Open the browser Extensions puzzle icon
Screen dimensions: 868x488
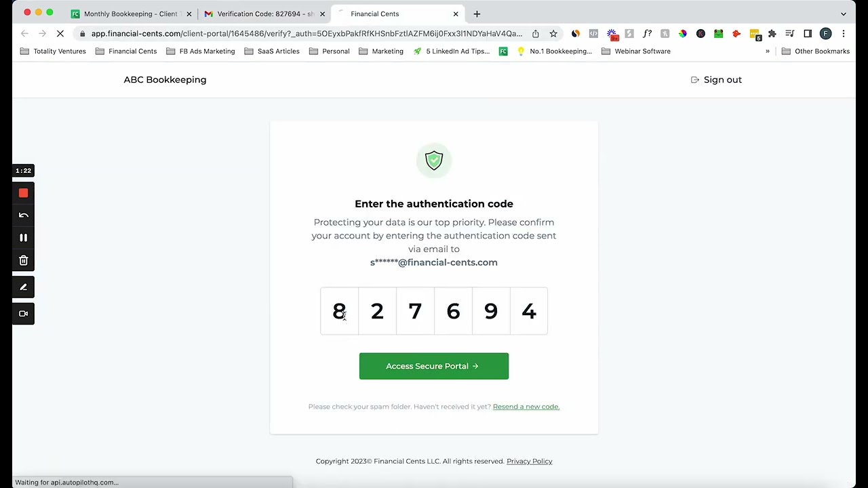tap(772, 34)
